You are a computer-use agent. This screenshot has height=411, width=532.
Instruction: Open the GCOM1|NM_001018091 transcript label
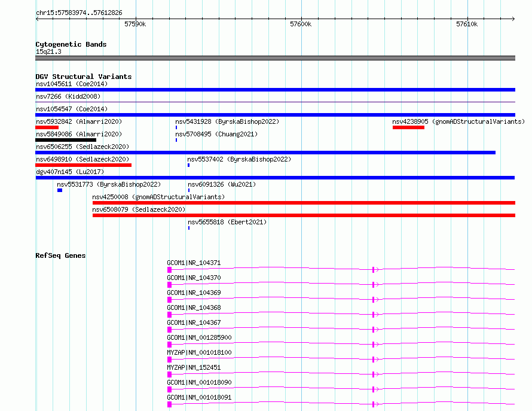[x=199, y=397]
